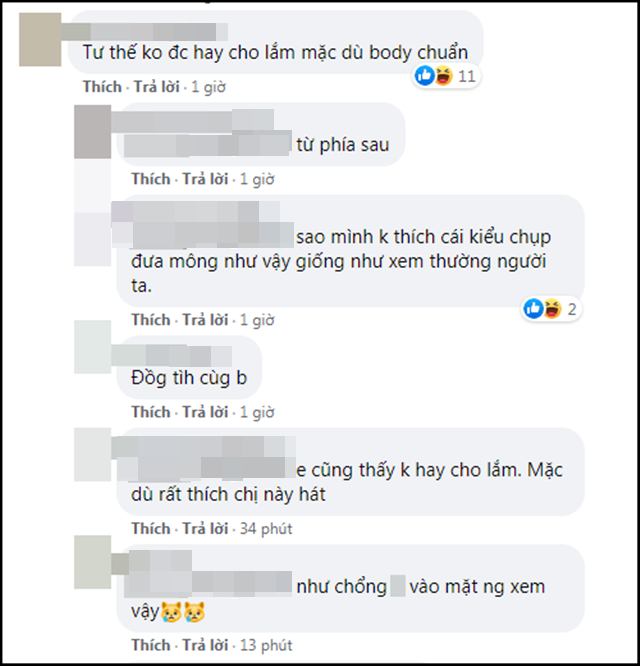
Task: Click the like reaction icon beside count 2
Action: 533,308
